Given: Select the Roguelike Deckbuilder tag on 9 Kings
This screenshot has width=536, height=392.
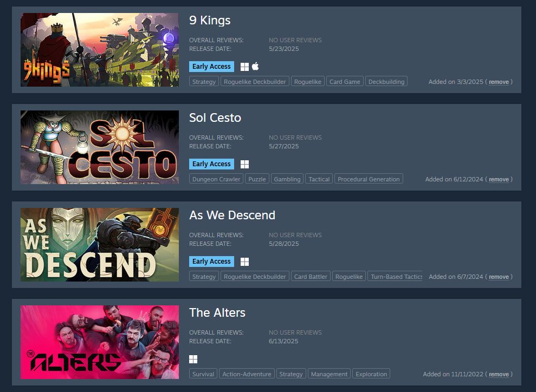Looking at the screenshot, I should pyautogui.click(x=255, y=82).
